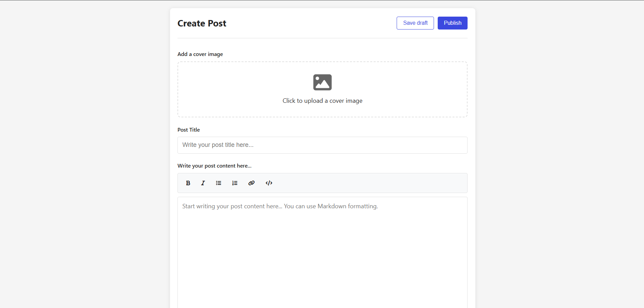The height and width of the screenshot is (308, 644).
Task: Click the 'Add a cover image' label
Action: pyautogui.click(x=200, y=54)
